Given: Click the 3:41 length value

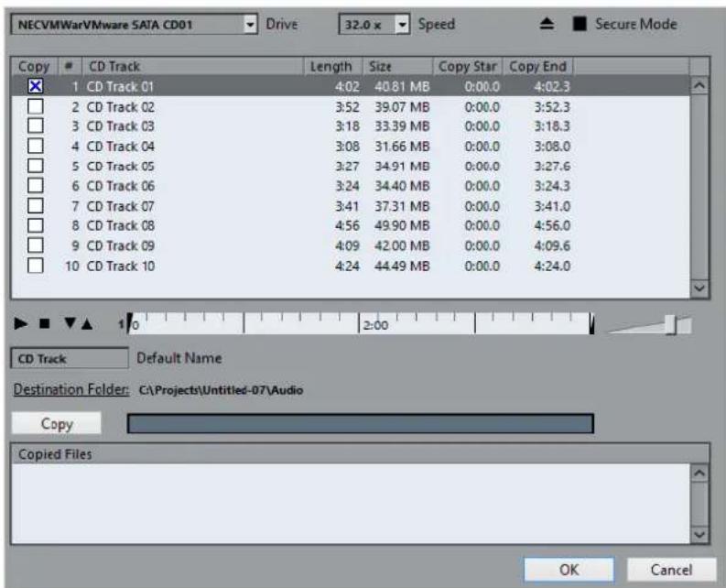Looking at the screenshot, I should (x=347, y=206).
